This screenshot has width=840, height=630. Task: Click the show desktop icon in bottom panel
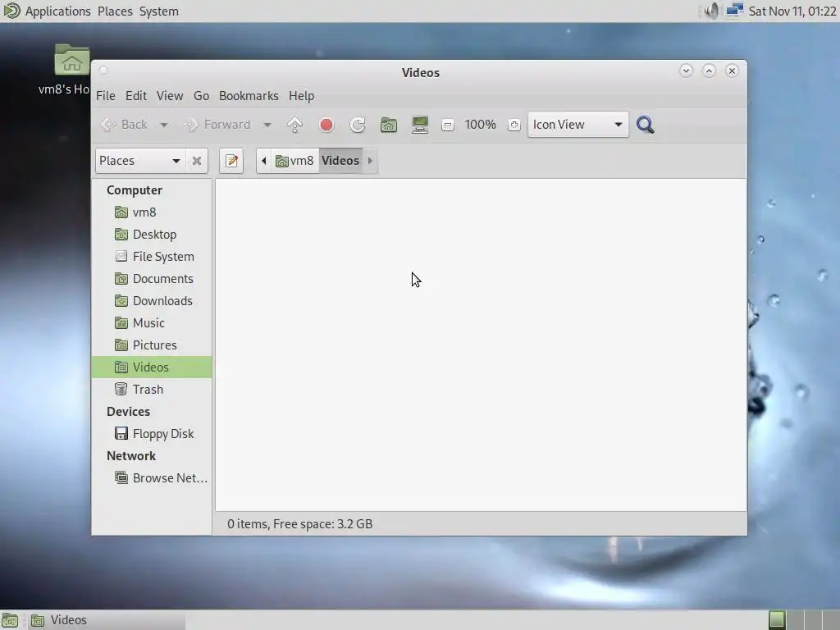point(10,620)
